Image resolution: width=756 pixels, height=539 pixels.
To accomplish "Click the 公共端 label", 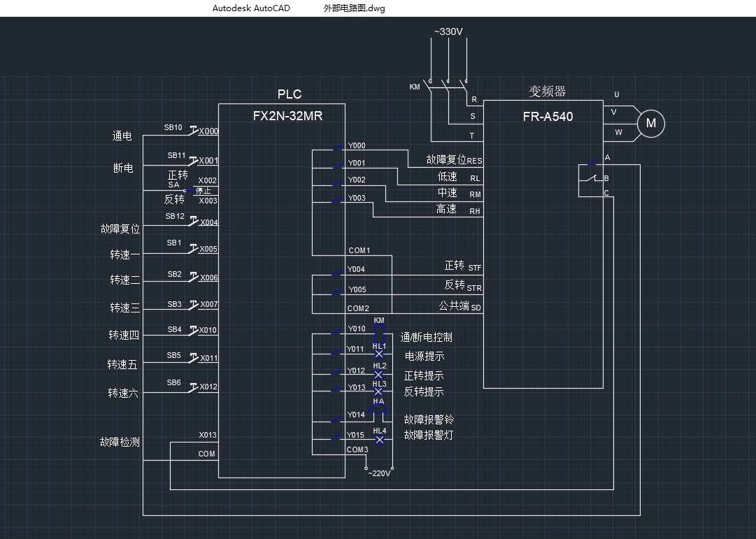I will pos(454,306).
